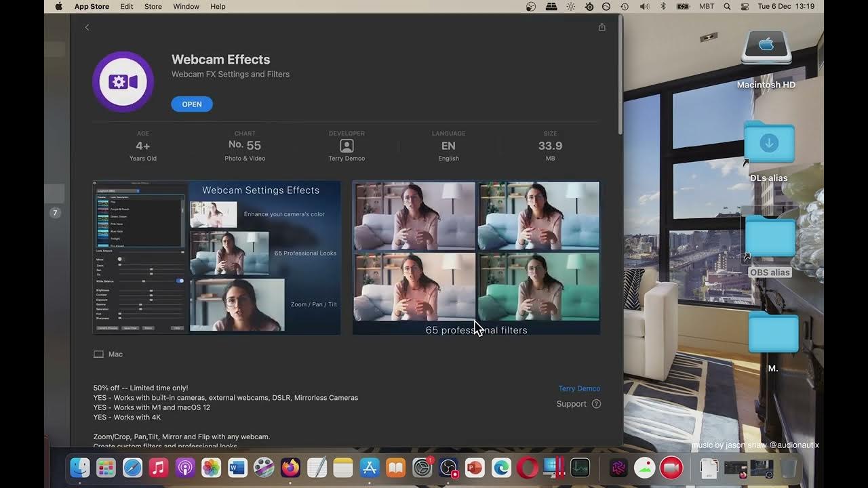Viewport: 868px width, 488px height.
Task: Launch Microsoft Edge from the Dock
Action: point(501,468)
